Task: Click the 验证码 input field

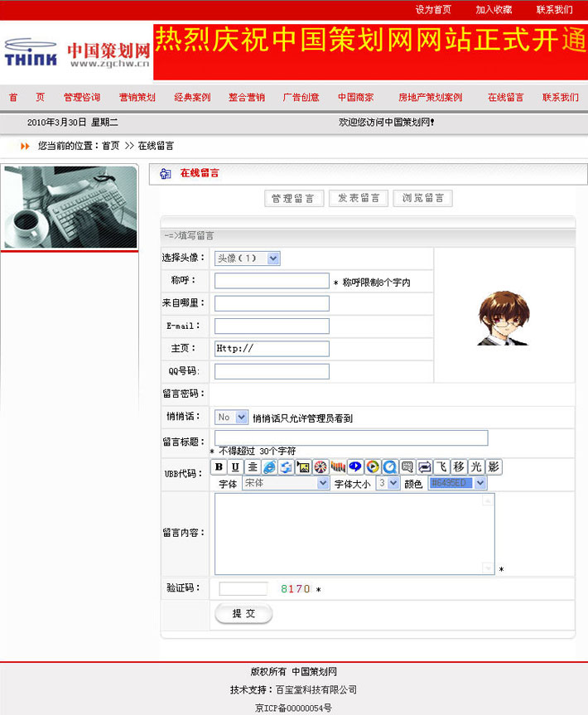Action: (243, 589)
